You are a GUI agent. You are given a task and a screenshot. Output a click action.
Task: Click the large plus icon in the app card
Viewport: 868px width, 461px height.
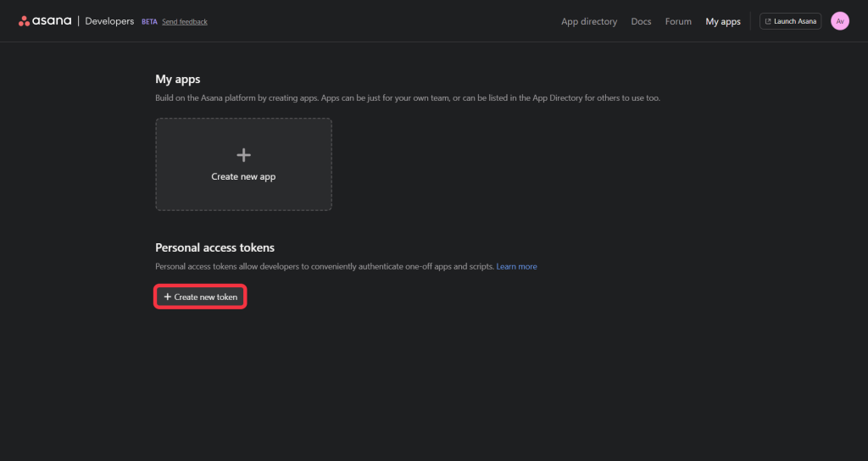tap(243, 155)
